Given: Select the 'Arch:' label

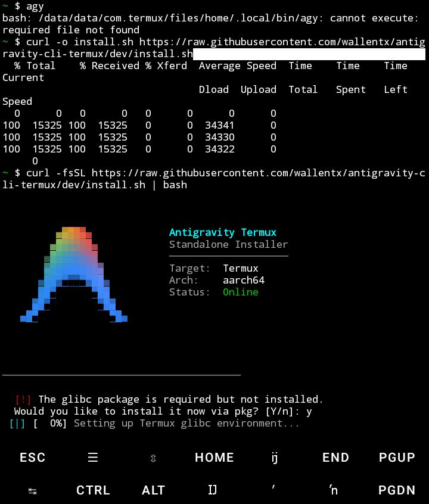Looking at the screenshot, I should 184,280.
